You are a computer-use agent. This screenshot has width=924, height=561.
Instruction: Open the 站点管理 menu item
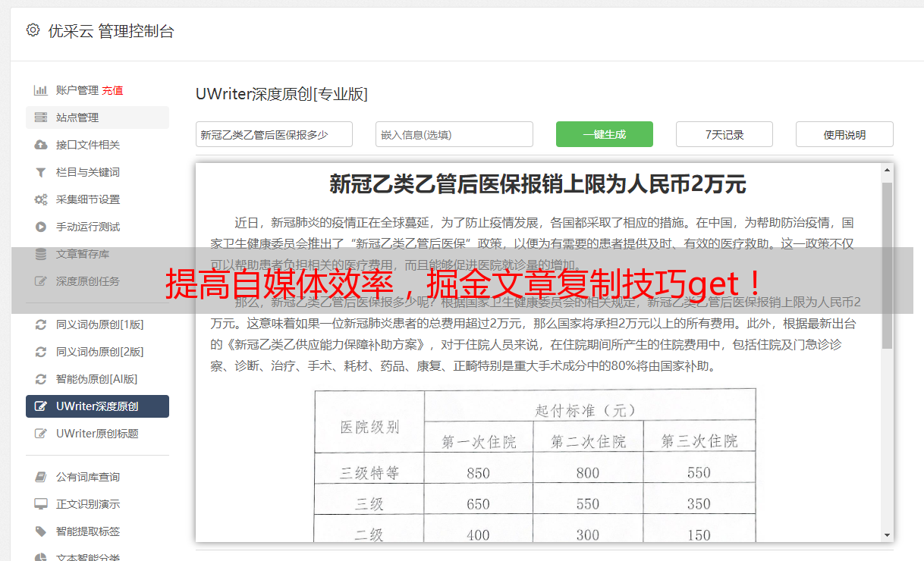tap(97, 118)
